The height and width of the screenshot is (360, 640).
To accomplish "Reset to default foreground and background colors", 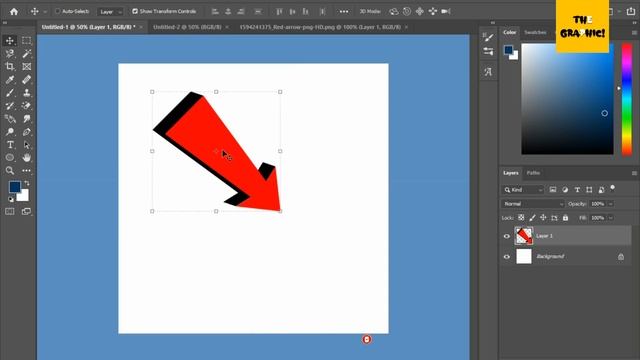I will tap(11, 199).
